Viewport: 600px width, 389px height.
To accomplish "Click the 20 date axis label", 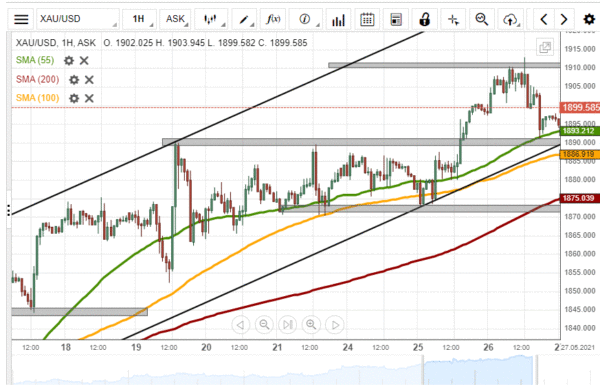I will click(x=206, y=347).
